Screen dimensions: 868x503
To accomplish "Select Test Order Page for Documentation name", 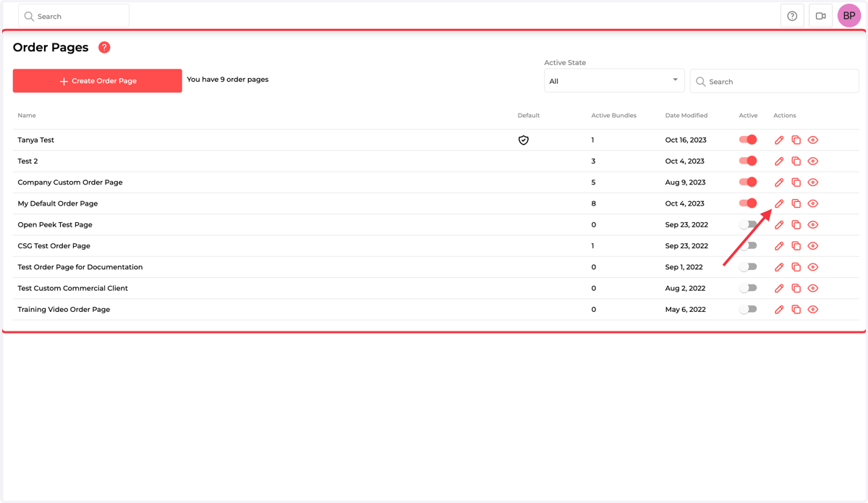I will click(x=80, y=267).
